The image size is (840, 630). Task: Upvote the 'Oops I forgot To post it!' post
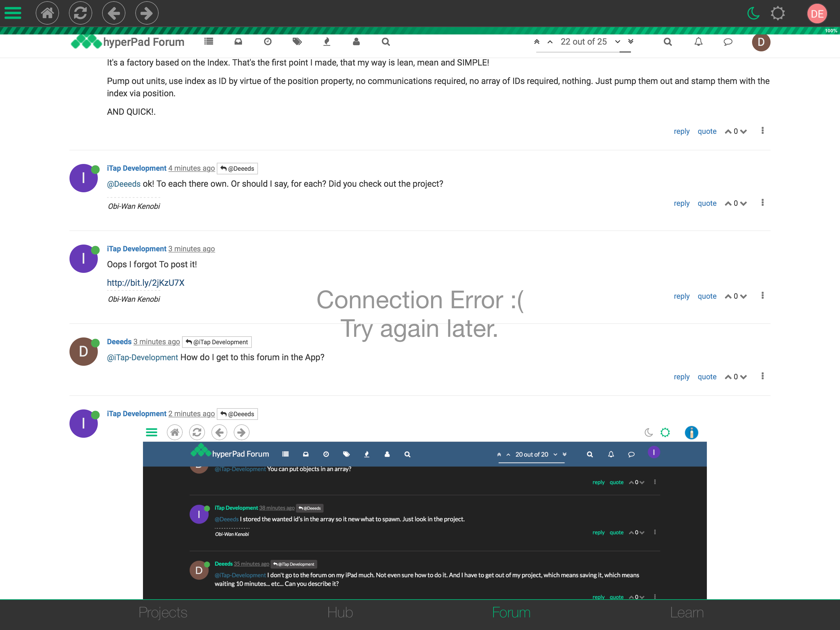pos(728,296)
